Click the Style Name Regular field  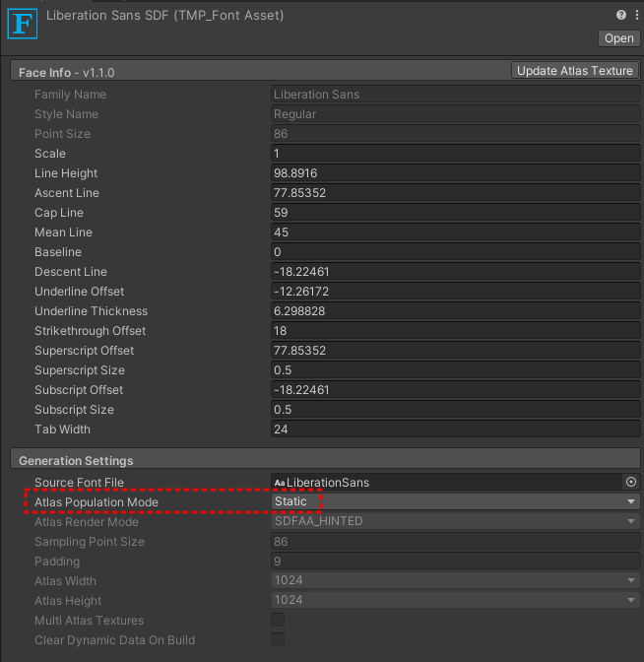(x=455, y=114)
